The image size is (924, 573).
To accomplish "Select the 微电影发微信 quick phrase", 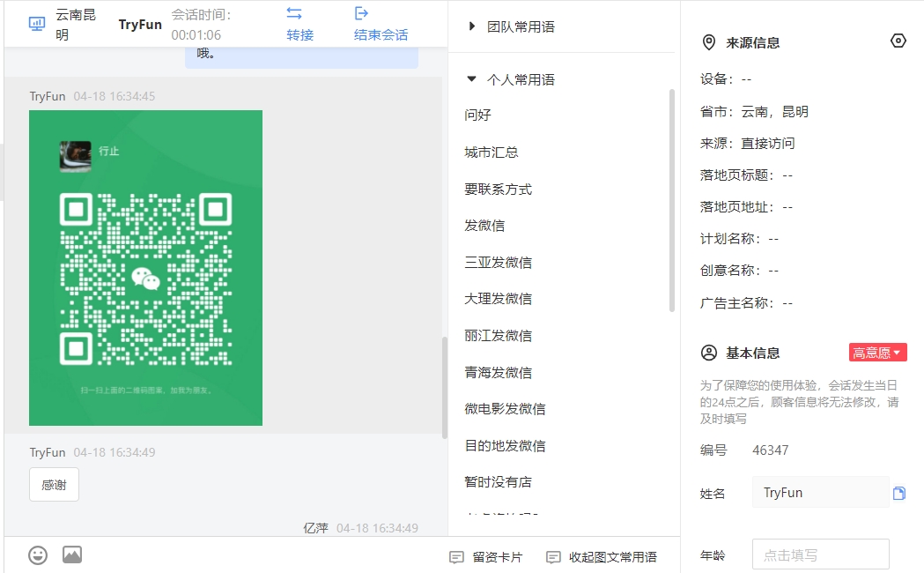I will click(x=505, y=408).
